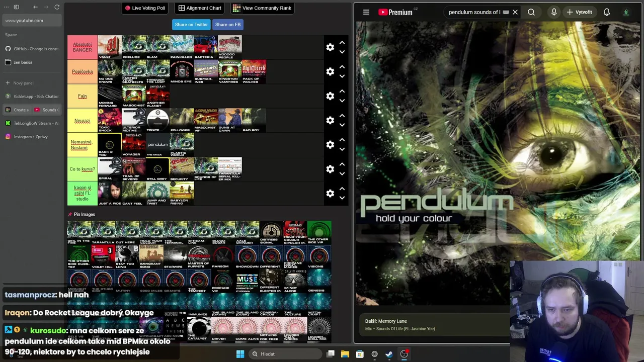Open YouTube notifications bell
The width and height of the screenshot is (644, 362).
pos(607,12)
